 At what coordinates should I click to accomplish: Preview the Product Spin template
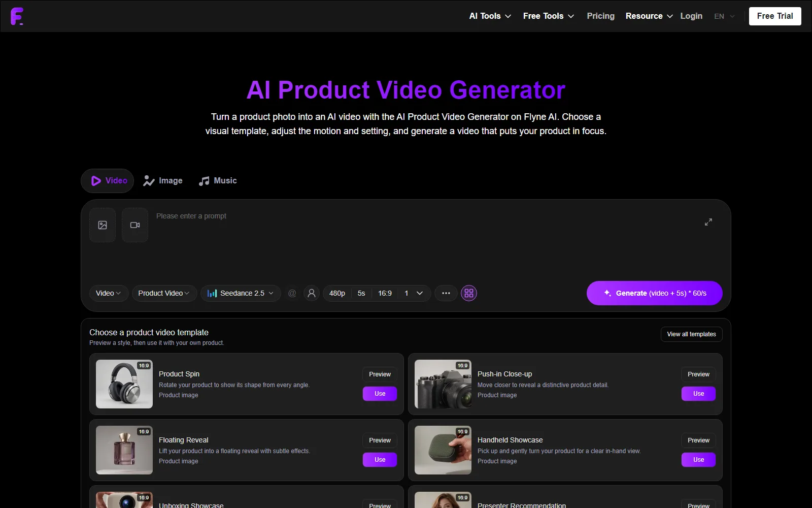pos(380,374)
